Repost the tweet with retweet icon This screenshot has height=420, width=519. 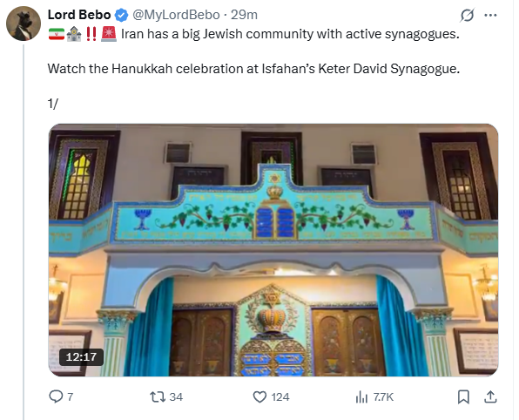[x=158, y=396]
